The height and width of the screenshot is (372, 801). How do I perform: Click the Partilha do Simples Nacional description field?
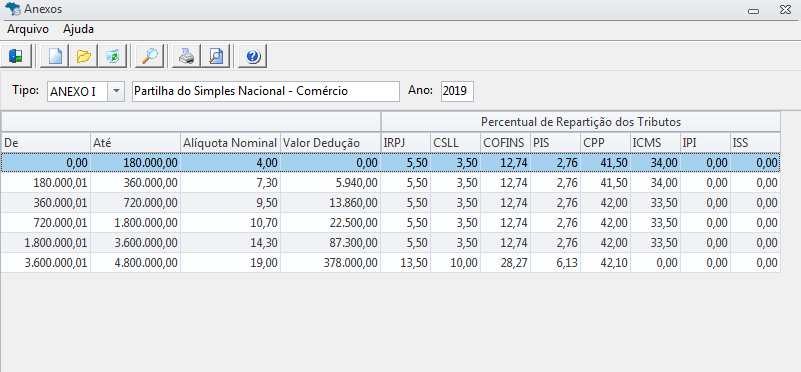[x=266, y=91]
